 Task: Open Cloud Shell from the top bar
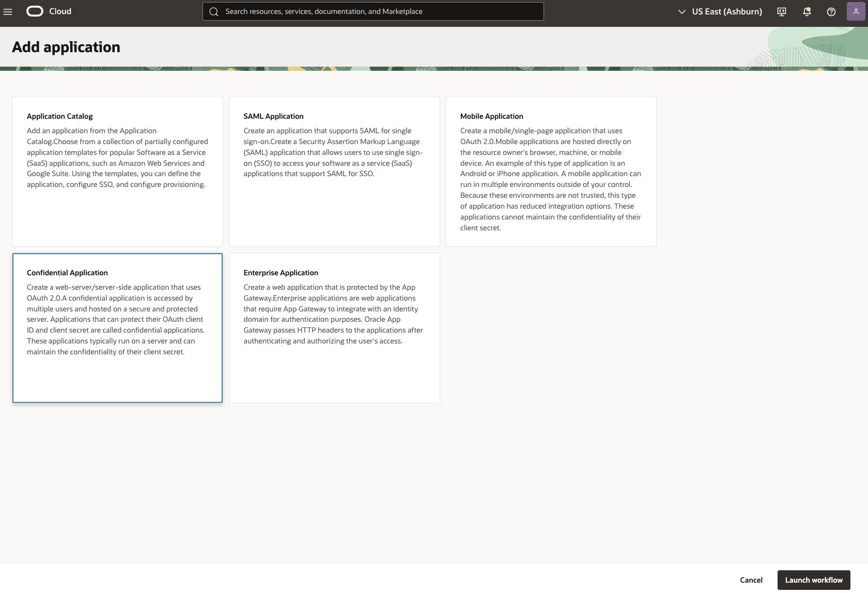pyautogui.click(x=781, y=11)
